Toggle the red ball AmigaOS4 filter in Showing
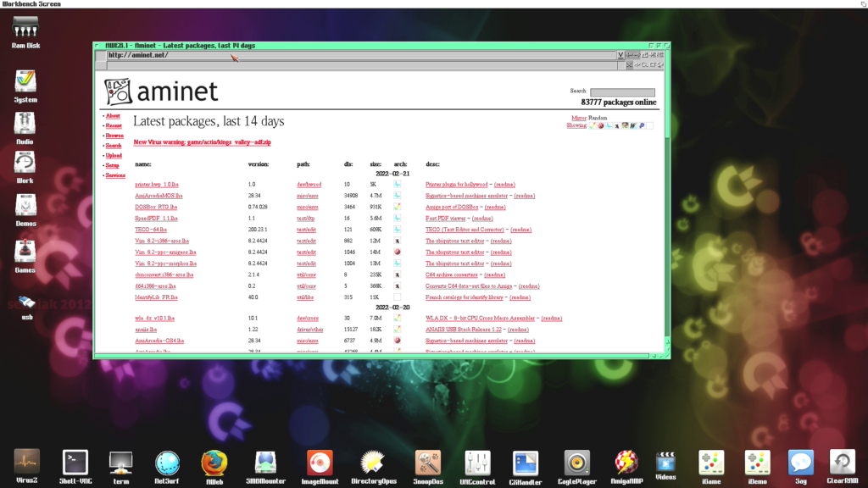 601,125
